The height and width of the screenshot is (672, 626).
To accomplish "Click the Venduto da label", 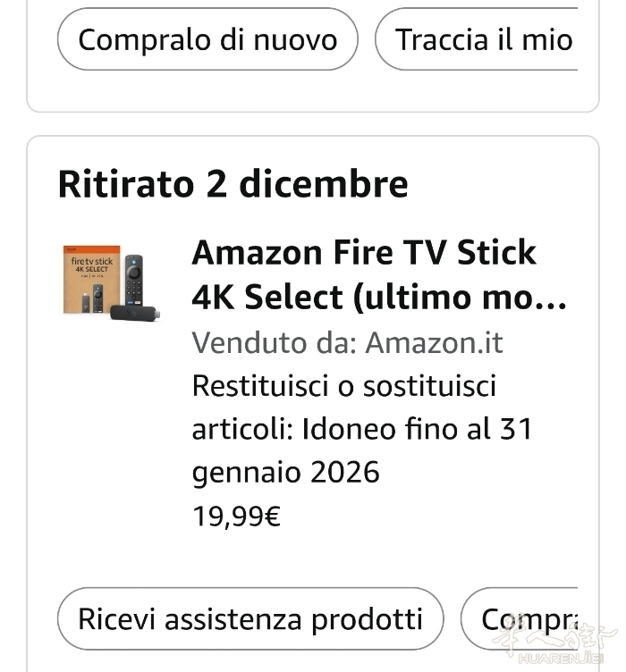I will click(275, 342).
